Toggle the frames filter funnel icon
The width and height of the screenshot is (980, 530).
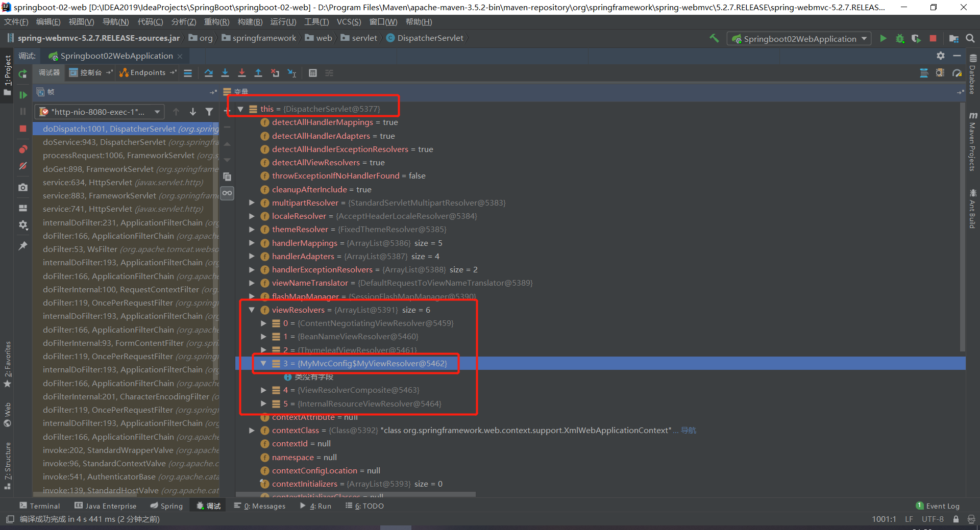[x=209, y=112]
